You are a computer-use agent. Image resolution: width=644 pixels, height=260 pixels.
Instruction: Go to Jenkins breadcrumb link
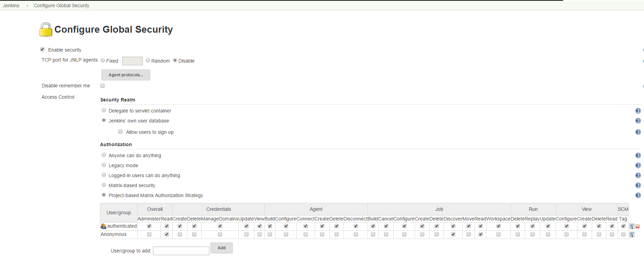[x=11, y=6]
